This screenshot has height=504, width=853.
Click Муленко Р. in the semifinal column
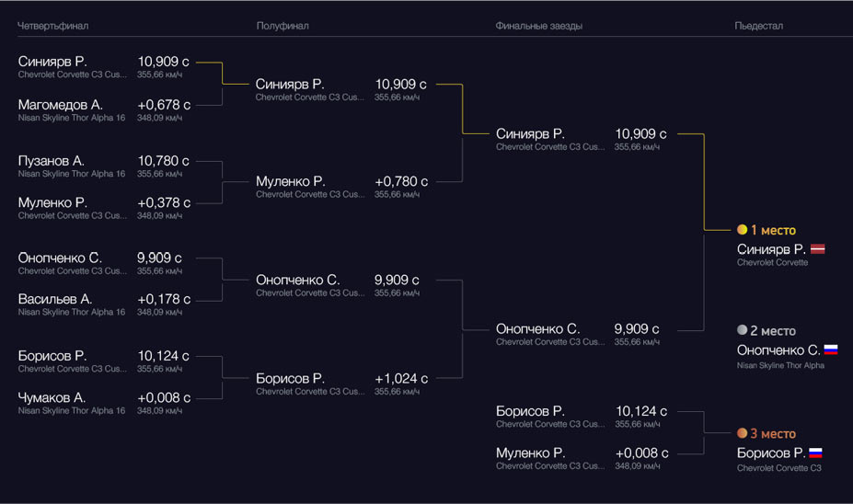[x=290, y=182]
